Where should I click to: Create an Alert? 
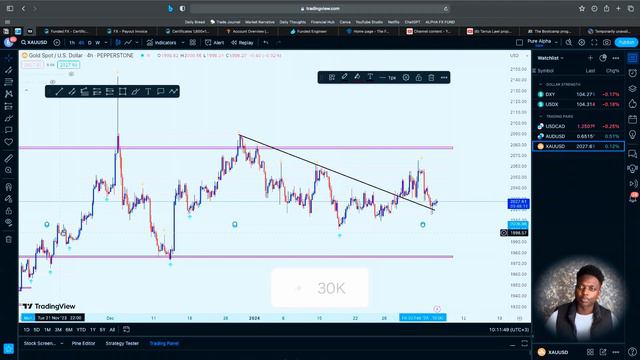click(215, 42)
